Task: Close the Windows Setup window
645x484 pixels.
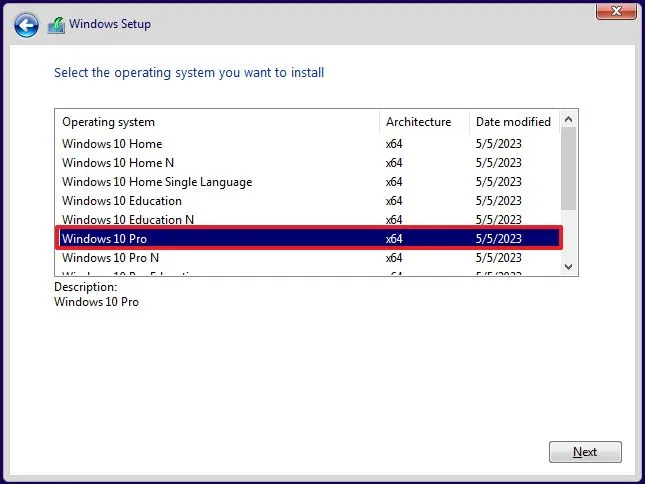Action: click(x=616, y=11)
